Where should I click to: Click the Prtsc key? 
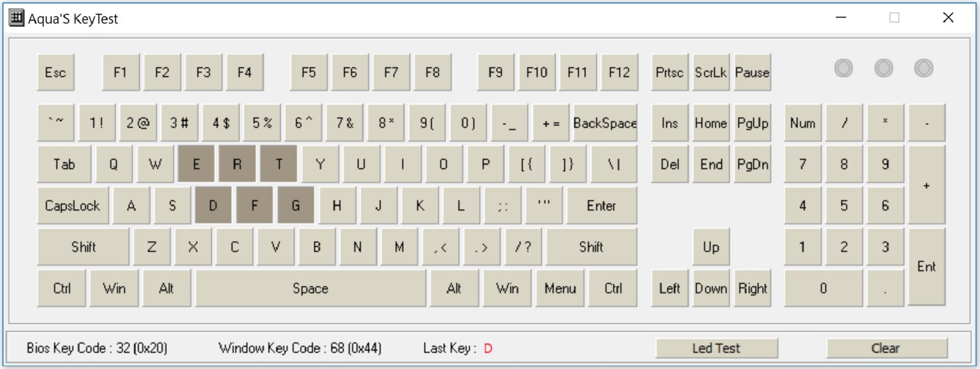point(670,72)
